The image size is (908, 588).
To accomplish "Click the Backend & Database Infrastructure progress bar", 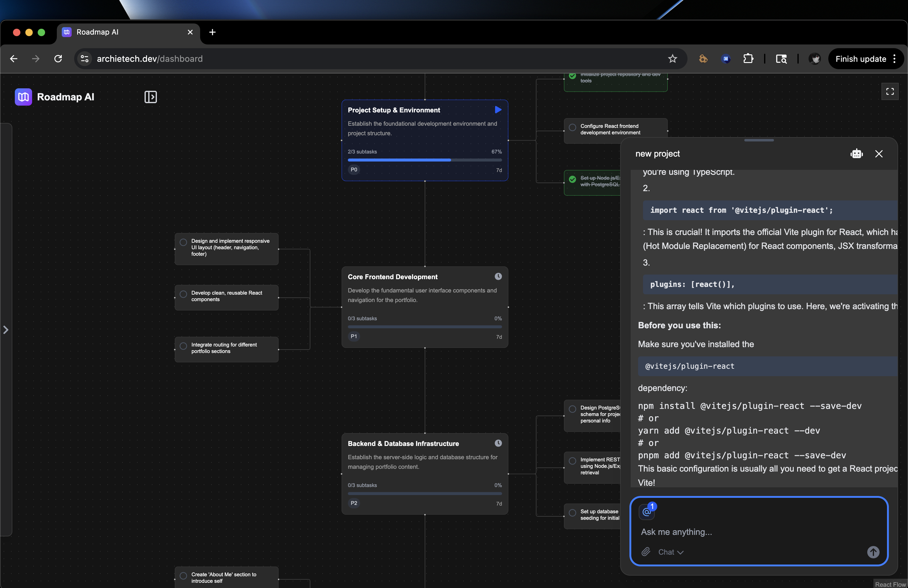I will click(x=425, y=493).
